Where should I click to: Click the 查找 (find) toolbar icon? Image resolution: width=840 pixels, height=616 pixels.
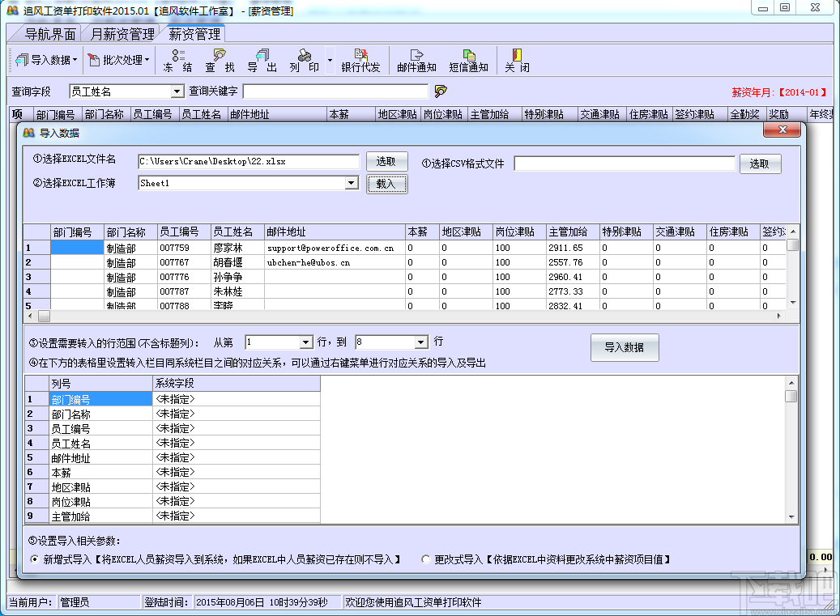[x=220, y=60]
